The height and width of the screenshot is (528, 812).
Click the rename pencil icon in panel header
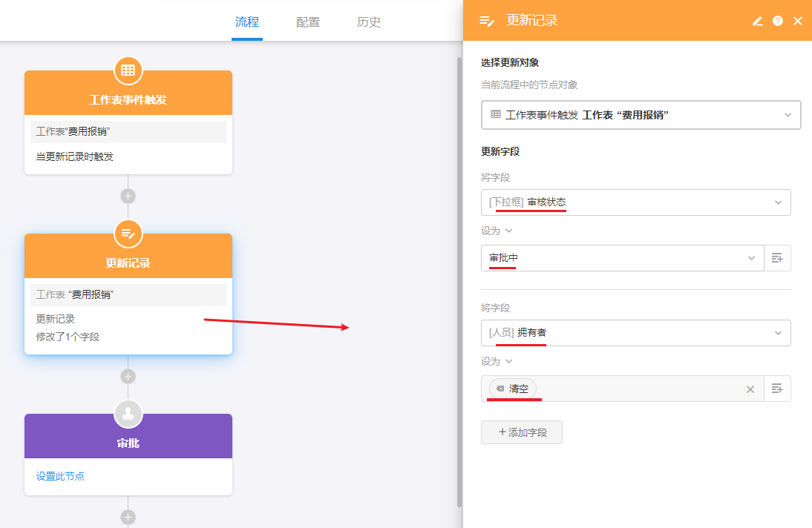(x=757, y=21)
